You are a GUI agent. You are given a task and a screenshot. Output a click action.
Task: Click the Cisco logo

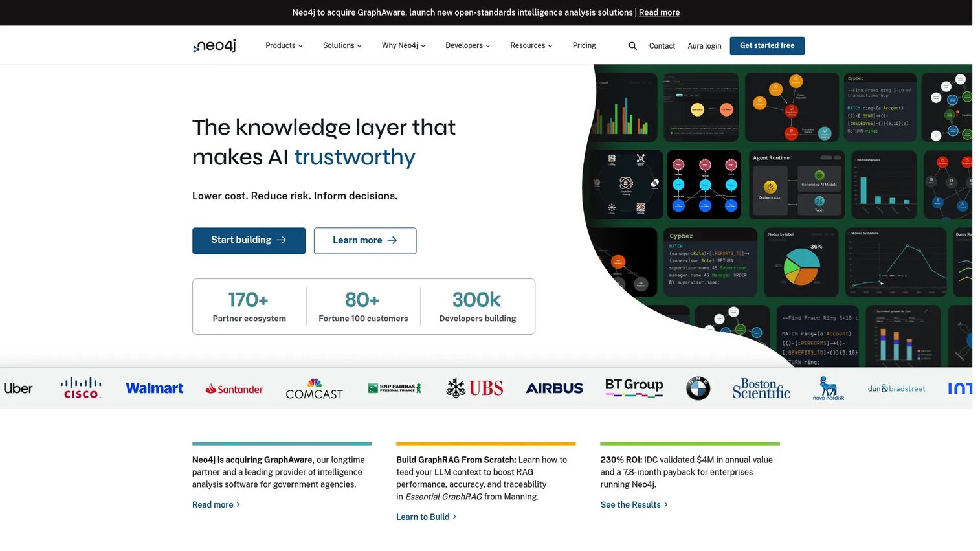pos(81,388)
